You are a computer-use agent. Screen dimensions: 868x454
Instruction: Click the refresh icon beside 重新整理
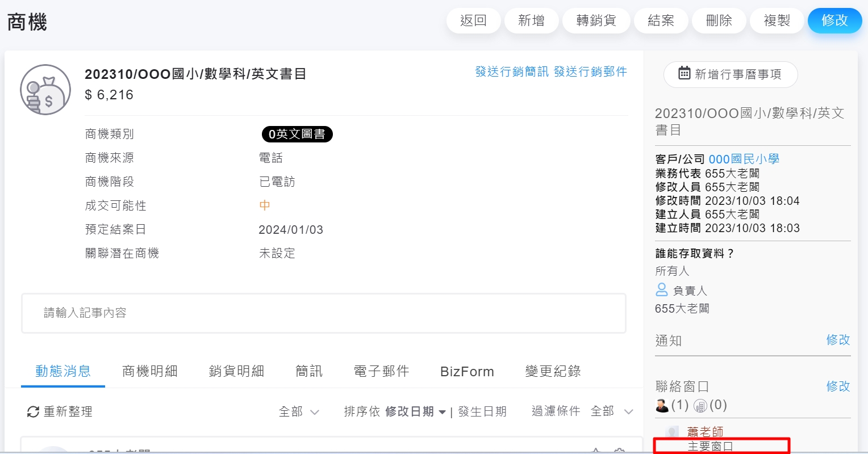(33, 412)
